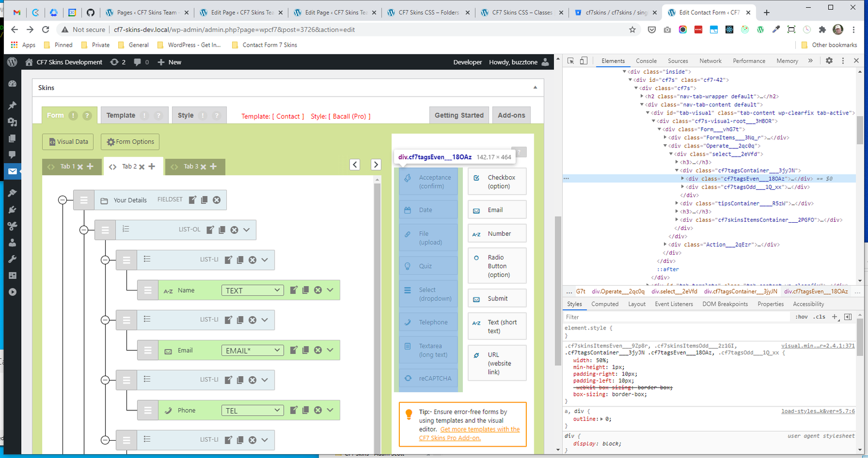Switch to the Template tab

[121, 115]
